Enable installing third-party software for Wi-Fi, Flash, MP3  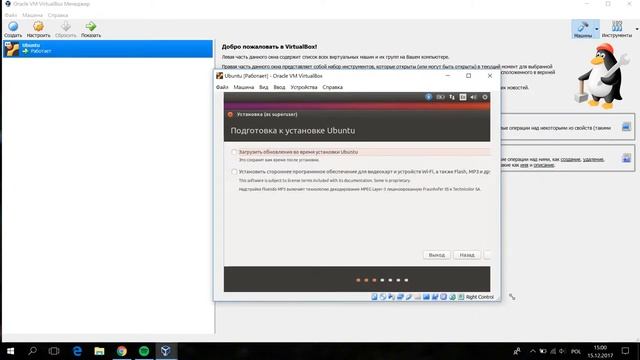click(234, 172)
